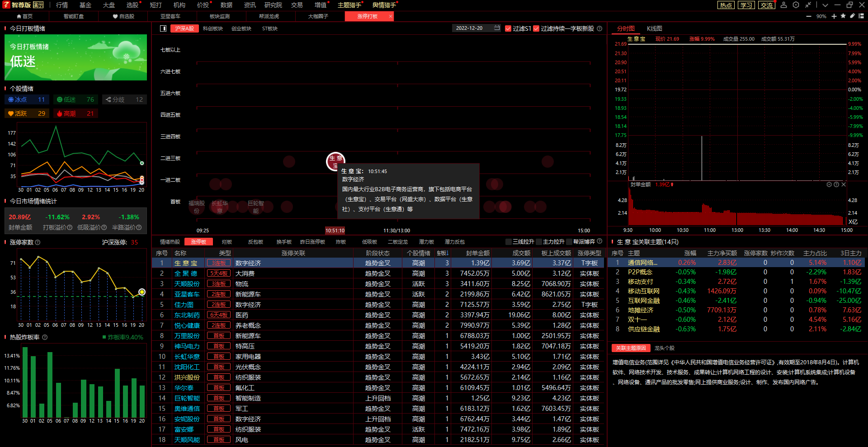The width and height of the screenshot is (868, 447).
Task: Open the 研究院 menu
Action: 273,5
